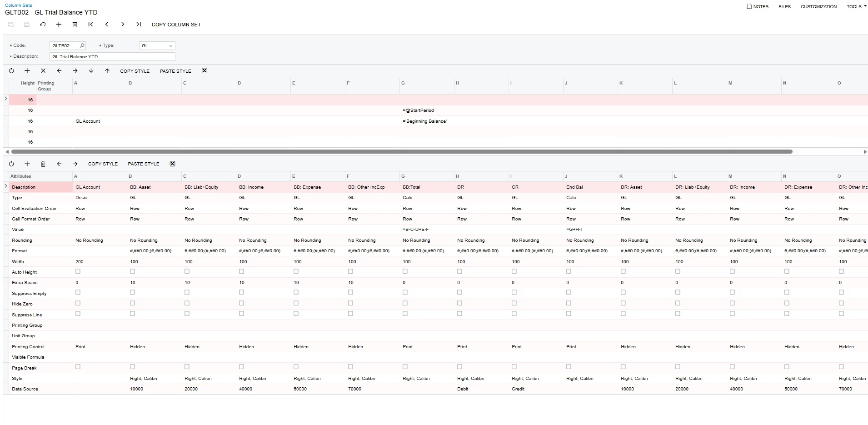Open the Notes menu item
Screen dimensions: 868x425
[x=758, y=6]
